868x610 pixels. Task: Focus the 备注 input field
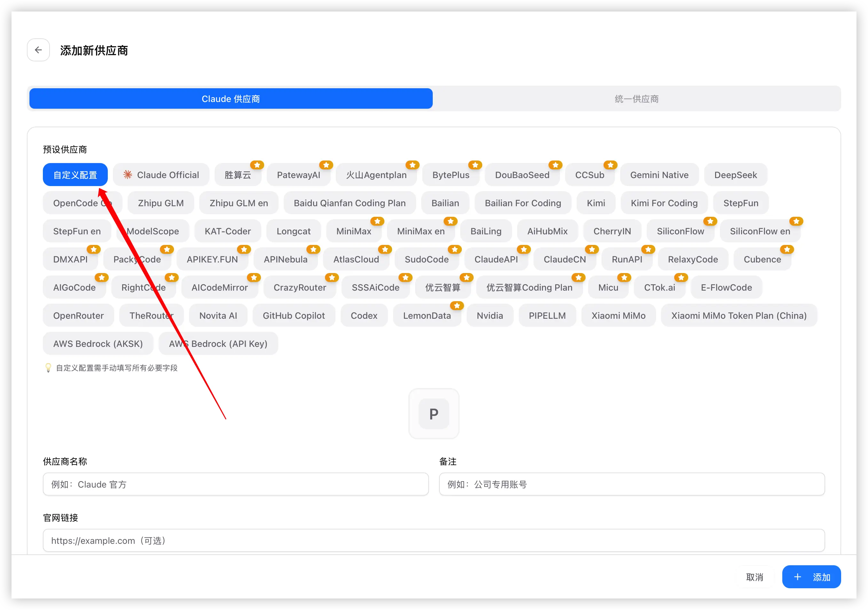point(632,484)
